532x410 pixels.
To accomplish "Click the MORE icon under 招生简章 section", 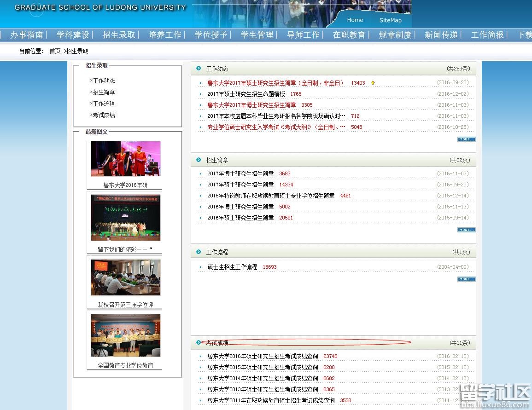I will coord(466,230).
